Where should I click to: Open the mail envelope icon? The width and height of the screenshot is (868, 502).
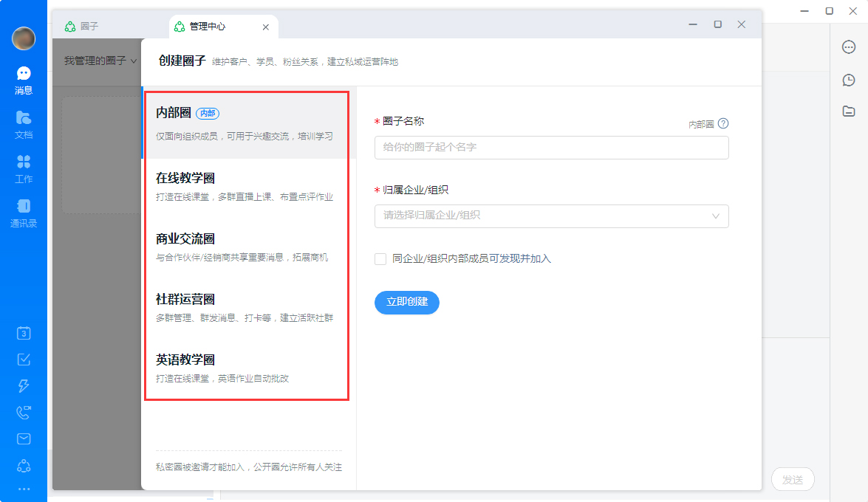coord(22,437)
